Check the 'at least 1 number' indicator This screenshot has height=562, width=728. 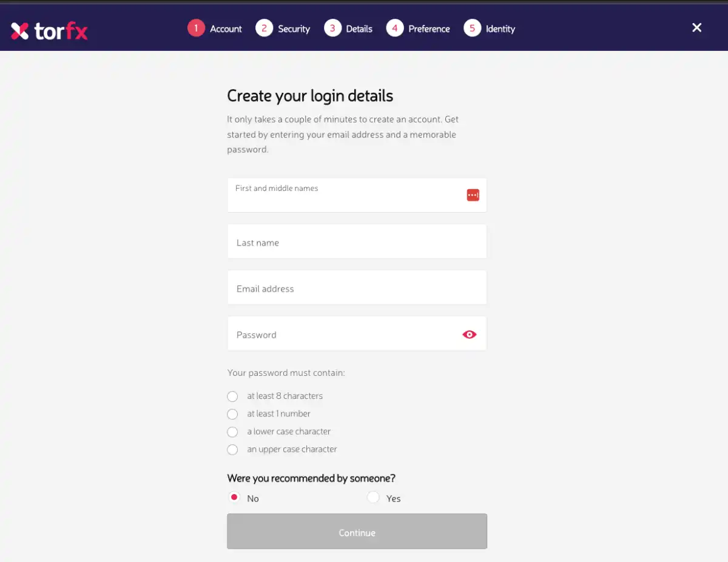[x=232, y=413]
